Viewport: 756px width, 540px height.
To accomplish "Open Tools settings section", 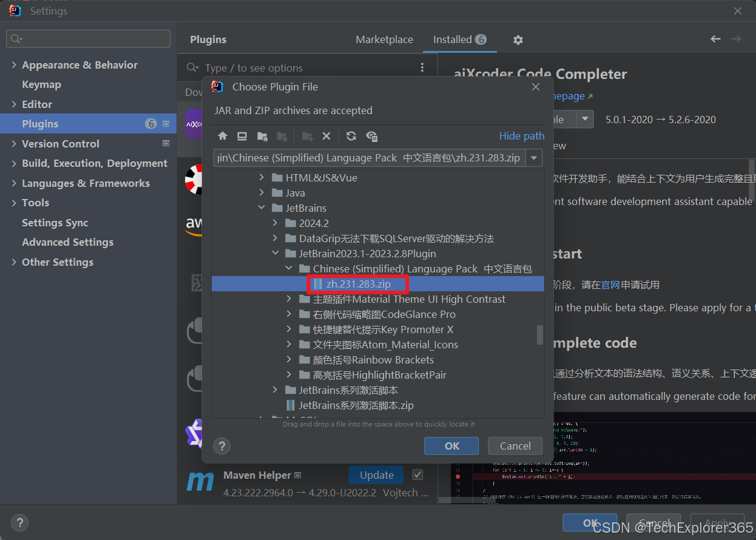I will pos(35,203).
